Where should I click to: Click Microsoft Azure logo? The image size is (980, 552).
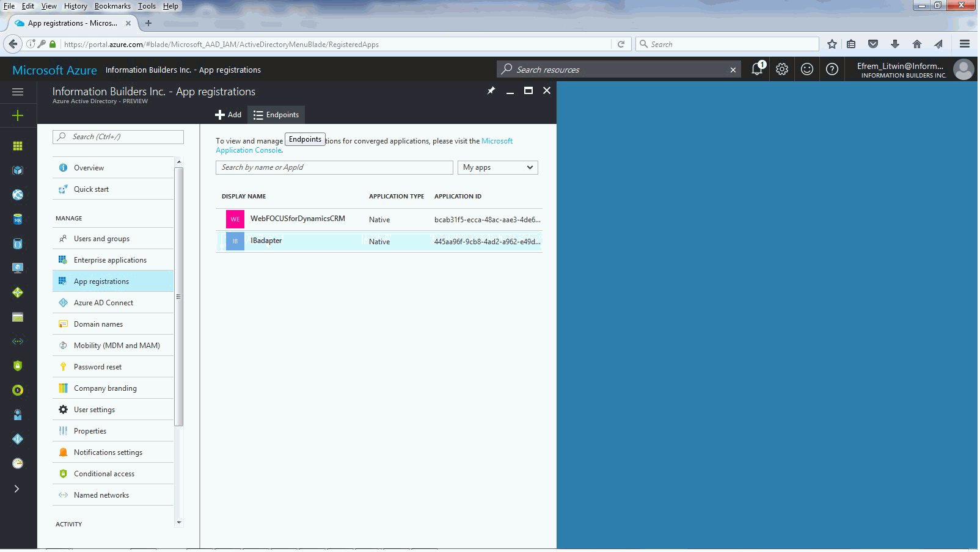coord(54,70)
